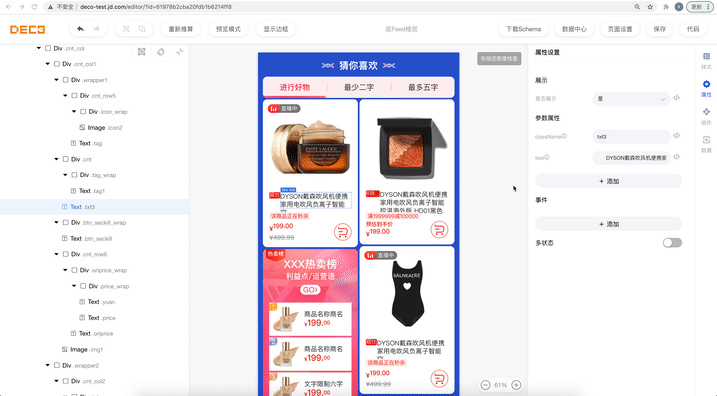
Task: Click cart icon on first product card
Action: point(342,232)
